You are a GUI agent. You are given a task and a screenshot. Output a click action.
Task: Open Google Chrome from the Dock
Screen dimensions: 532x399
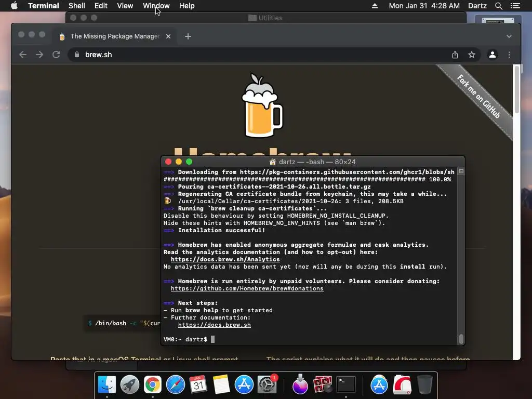tap(153, 384)
